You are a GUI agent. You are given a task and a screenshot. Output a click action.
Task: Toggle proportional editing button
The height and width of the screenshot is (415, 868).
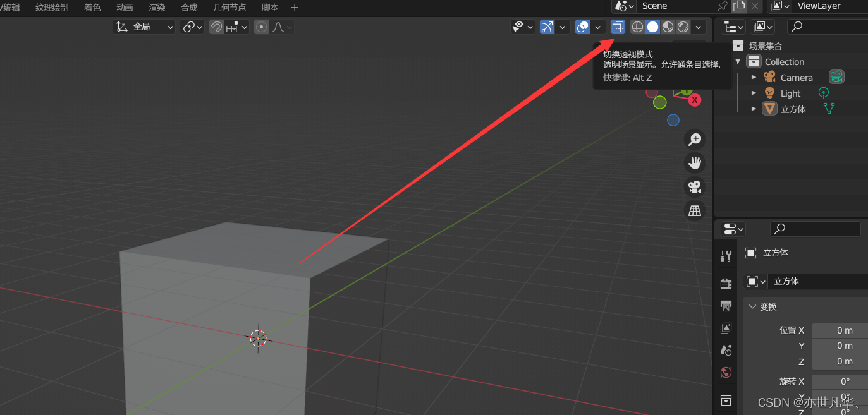262,27
